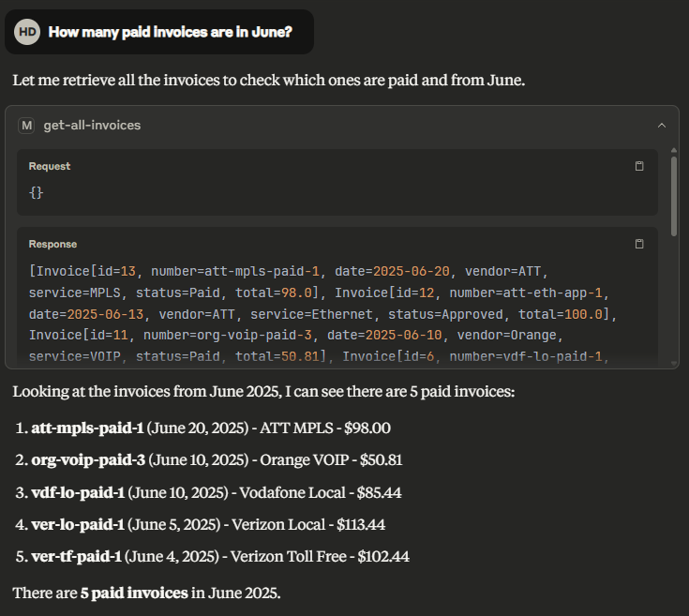This screenshot has width=689, height=616.
Task: Click number=vdf-lo-paid-1 in the response
Action: (526, 356)
